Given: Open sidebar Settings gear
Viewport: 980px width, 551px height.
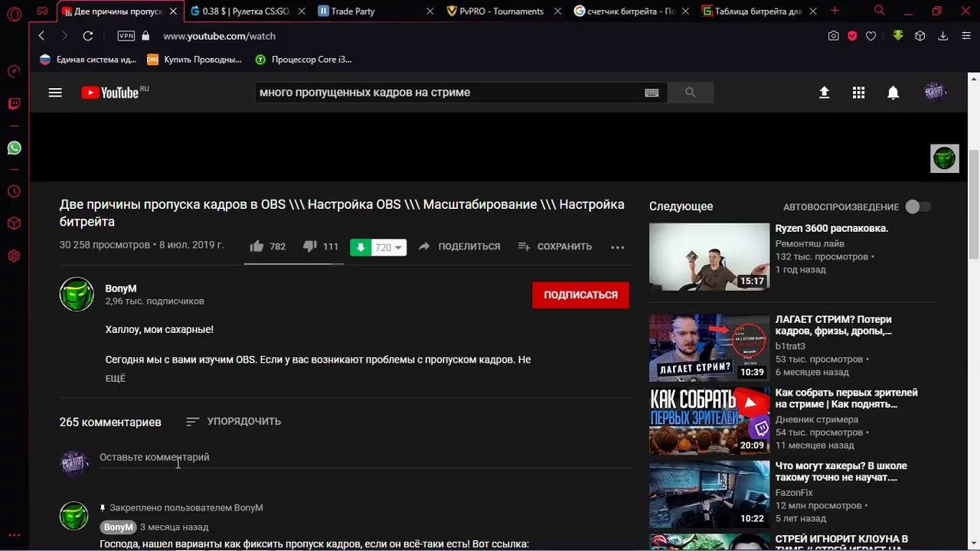Looking at the screenshot, I should pos(14,256).
